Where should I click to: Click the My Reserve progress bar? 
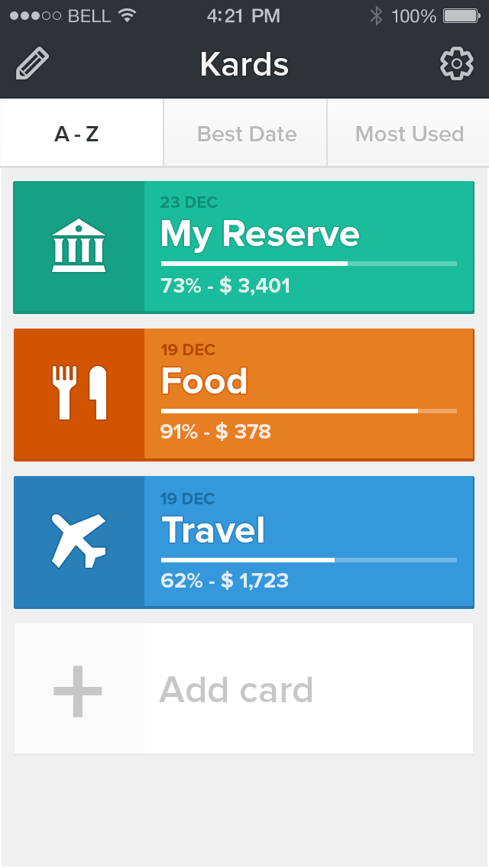click(x=309, y=264)
